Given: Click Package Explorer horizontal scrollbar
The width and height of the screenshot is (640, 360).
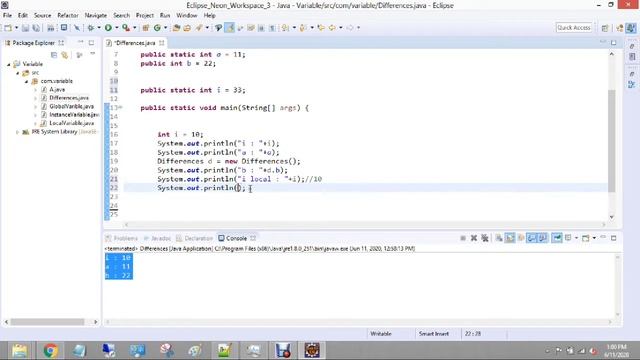Looking at the screenshot, I should tap(47, 322).
